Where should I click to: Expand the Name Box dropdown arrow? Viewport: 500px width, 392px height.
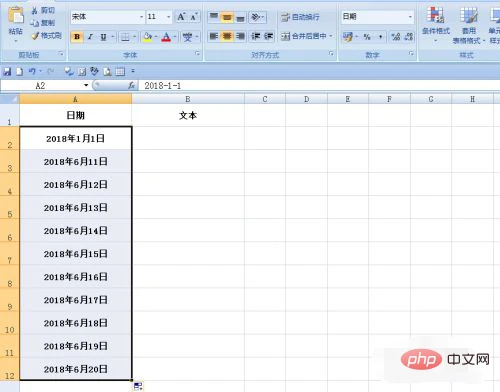(86, 86)
